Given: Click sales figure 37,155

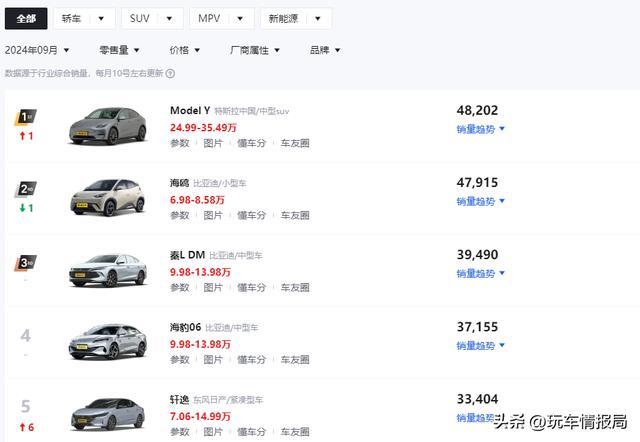Looking at the screenshot, I should tap(477, 327).
